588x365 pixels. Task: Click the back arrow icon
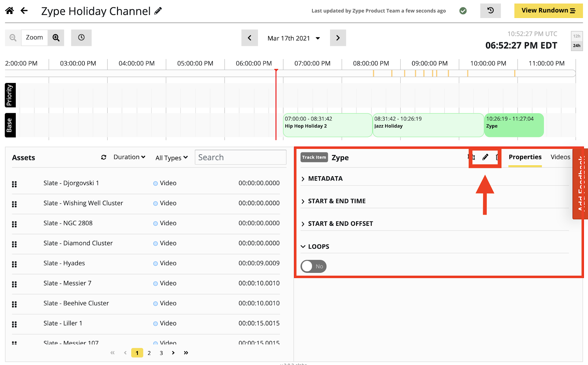(x=24, y=11)
